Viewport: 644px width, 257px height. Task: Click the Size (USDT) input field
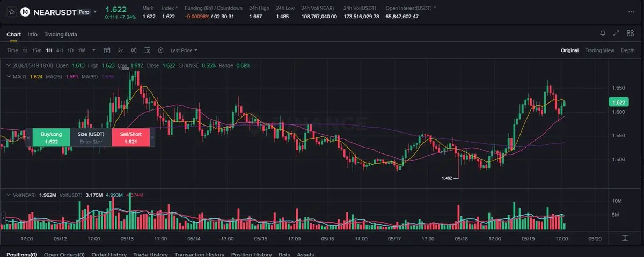(91, 142)
